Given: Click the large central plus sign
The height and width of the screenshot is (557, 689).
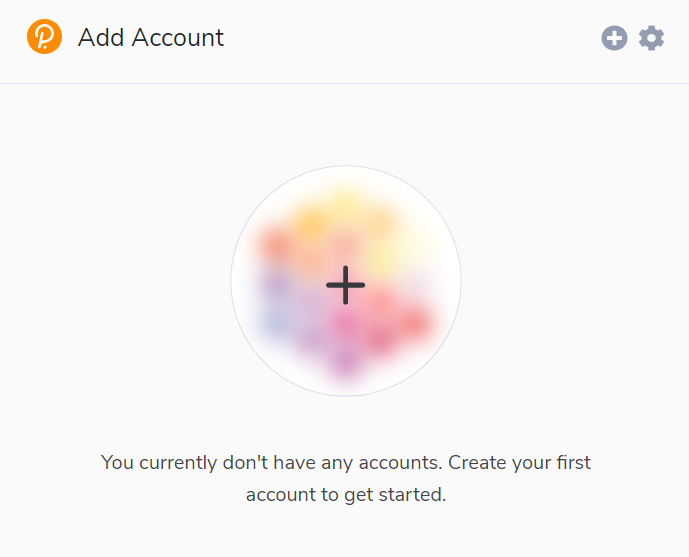Looking at the screenshot, I should pyautogui.click(x=345, y=285).
